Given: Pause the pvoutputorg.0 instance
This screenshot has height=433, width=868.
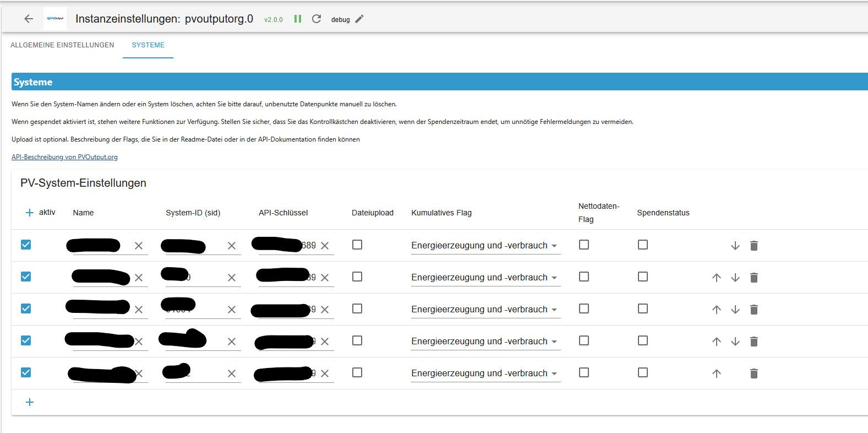Looking at the screenshot, I should click(298, 19).
